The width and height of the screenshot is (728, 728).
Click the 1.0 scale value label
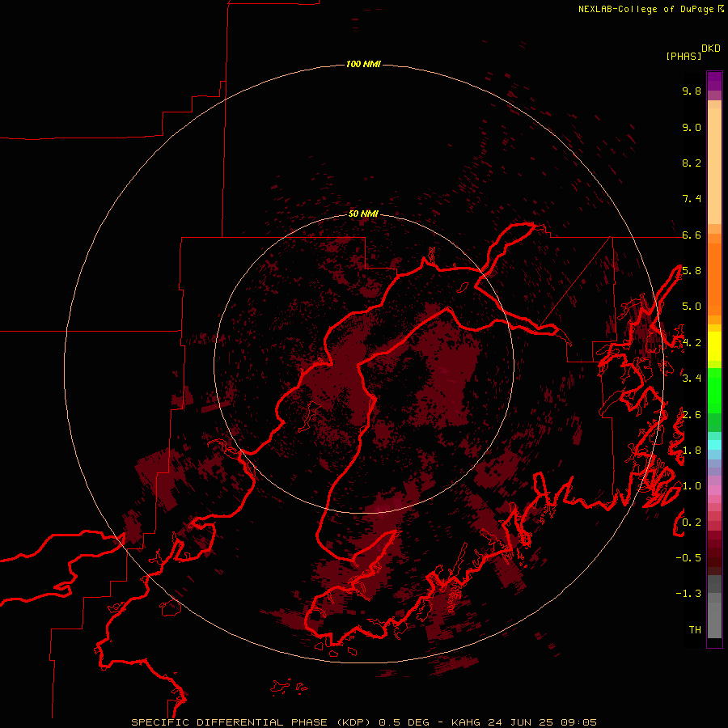(692, 486)
